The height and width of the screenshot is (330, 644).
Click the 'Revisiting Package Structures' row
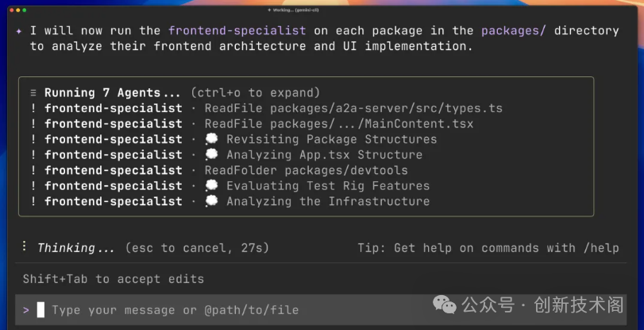[233, 139]
